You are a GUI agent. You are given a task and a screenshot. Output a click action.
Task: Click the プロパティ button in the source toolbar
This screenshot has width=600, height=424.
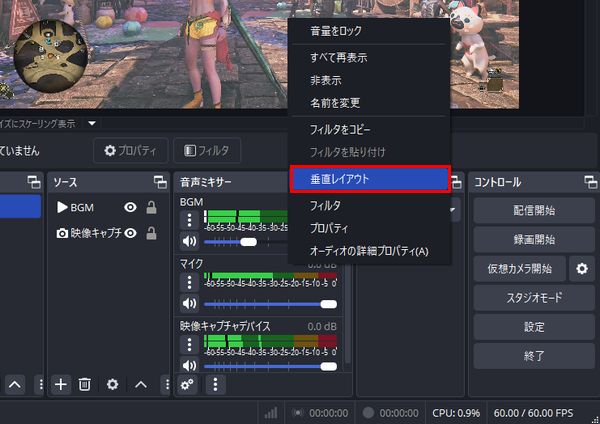(130, 150)
